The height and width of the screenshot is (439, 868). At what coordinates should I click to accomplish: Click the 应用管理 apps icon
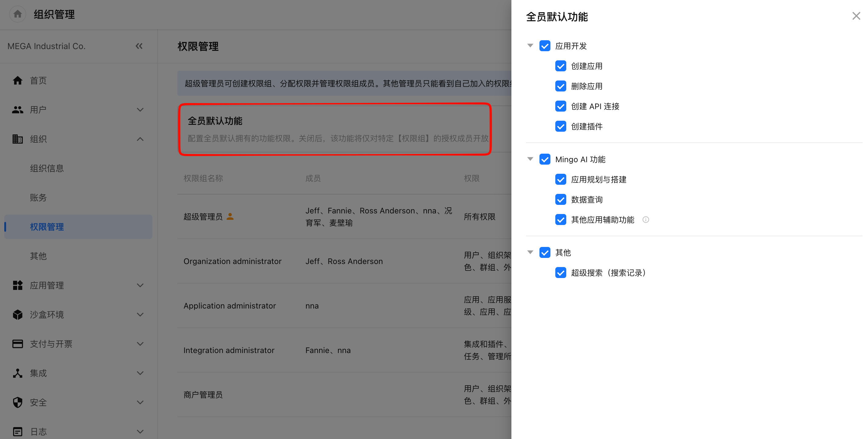17,285
